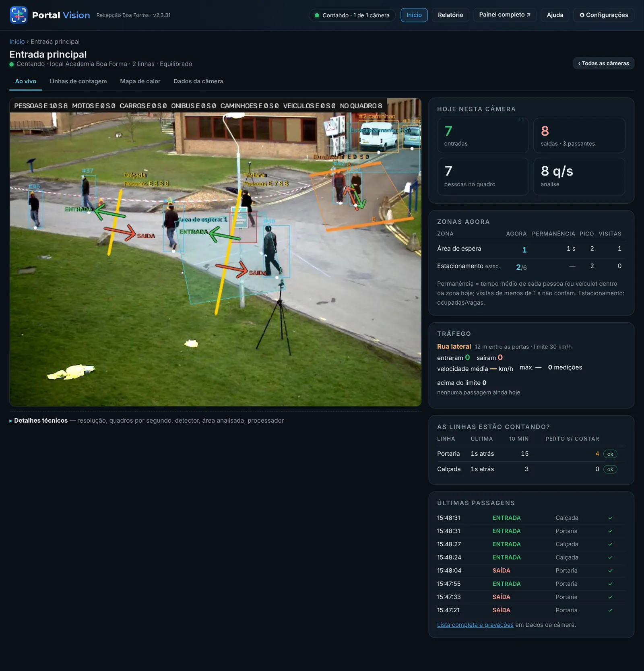This screenshot has width=644, height=671.
Task: Click the green Contando status indicator
Action: [x=352, y=15]
